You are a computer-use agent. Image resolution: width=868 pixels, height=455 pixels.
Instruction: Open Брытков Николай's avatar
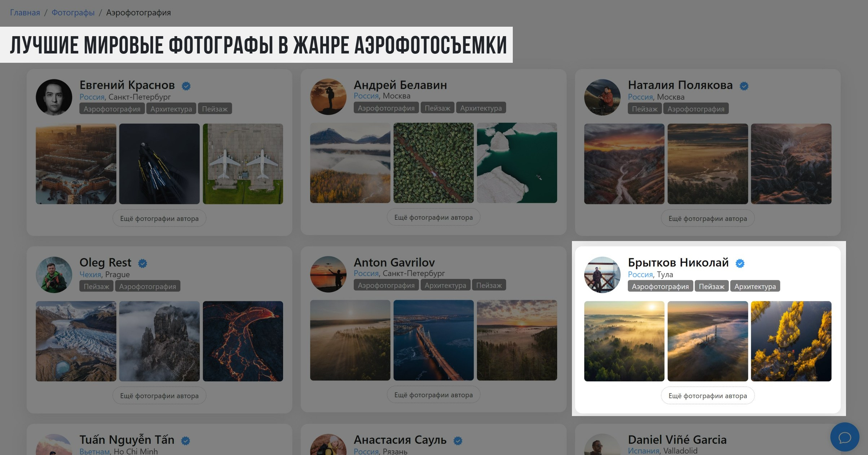pyautogui.click(x=602, y=275)
